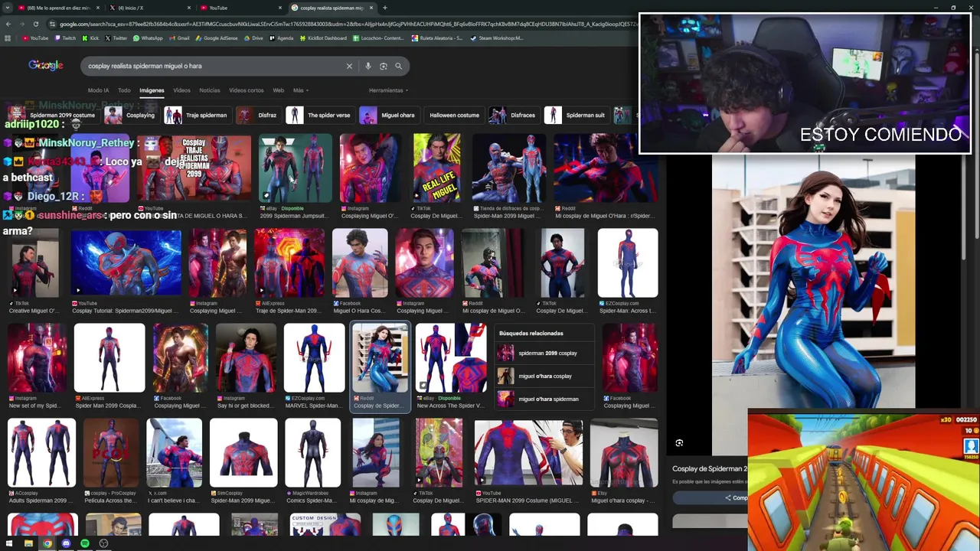Image resolution: width=980 pixels, height=551 pixels.
Task: Open the Kick bookmark
Action: tap(91, 37)
